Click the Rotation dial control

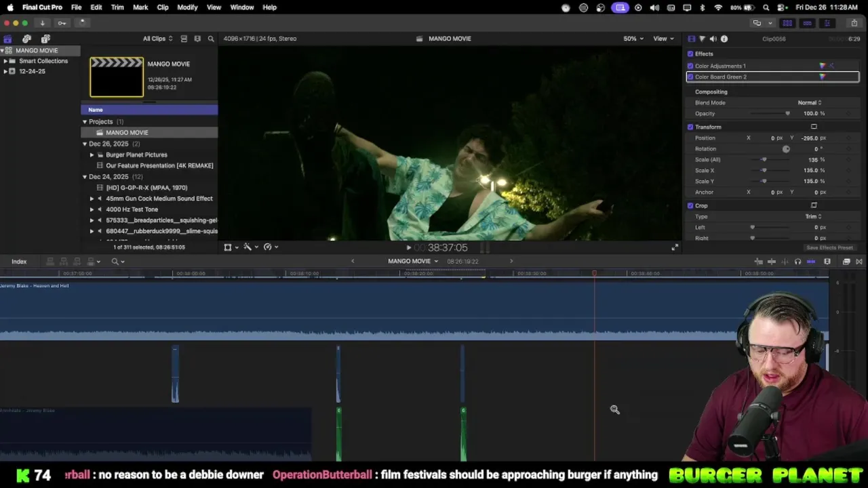(786, 148)
